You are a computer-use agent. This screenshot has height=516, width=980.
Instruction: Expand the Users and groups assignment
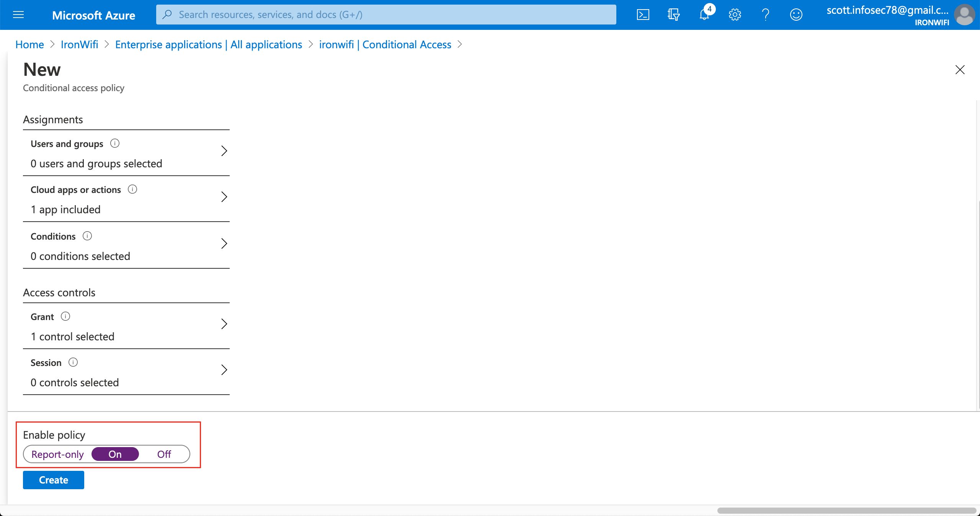[224, 151]
